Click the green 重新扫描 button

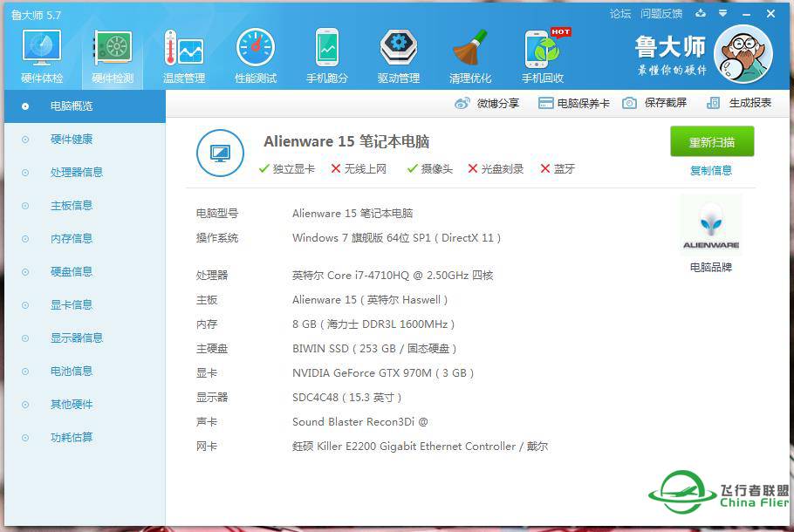(x=712, y=142)
